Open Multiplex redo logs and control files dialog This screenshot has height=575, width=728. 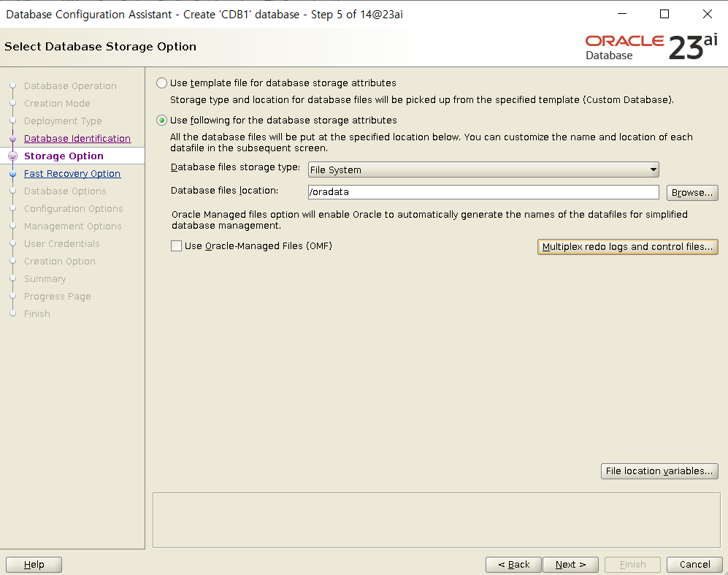pos(627,247)
